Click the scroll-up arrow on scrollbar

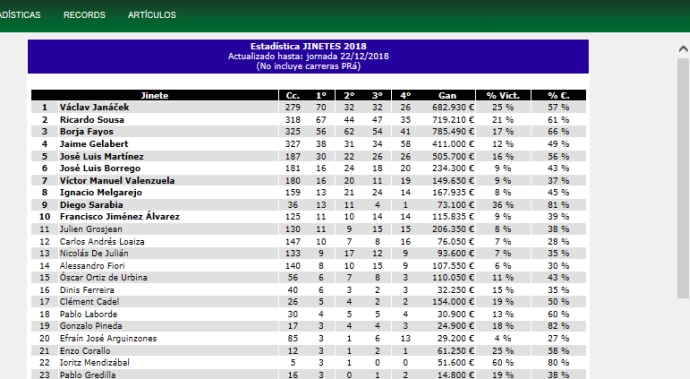tap(683, 49)
